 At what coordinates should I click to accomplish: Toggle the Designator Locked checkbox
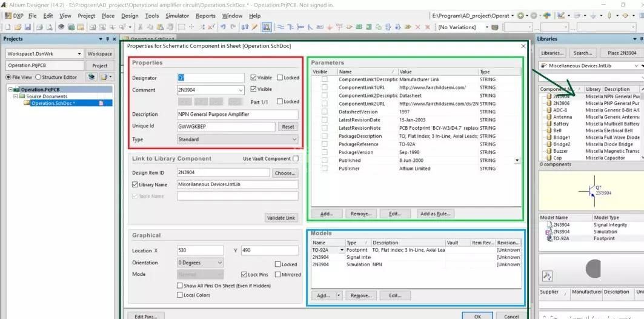(x=280, y=78)
